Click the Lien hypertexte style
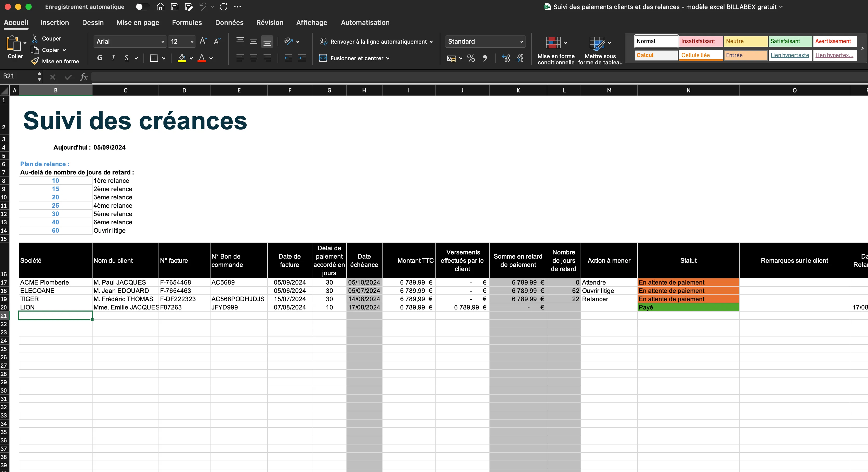This screenshot has width=868, height=472. (790, 55)
